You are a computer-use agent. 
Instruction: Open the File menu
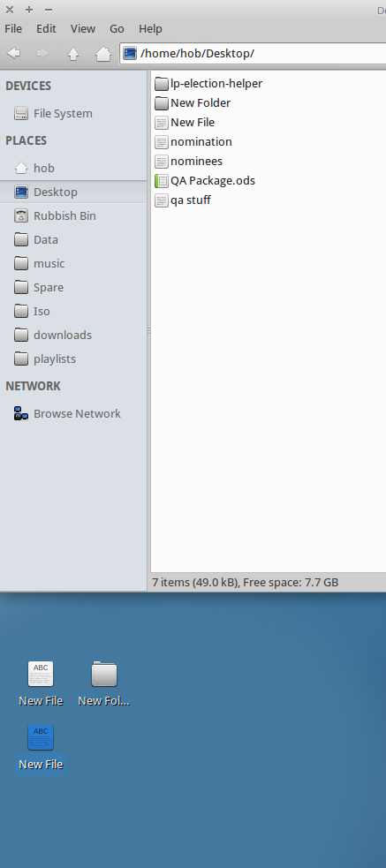(x=13, y=29)
